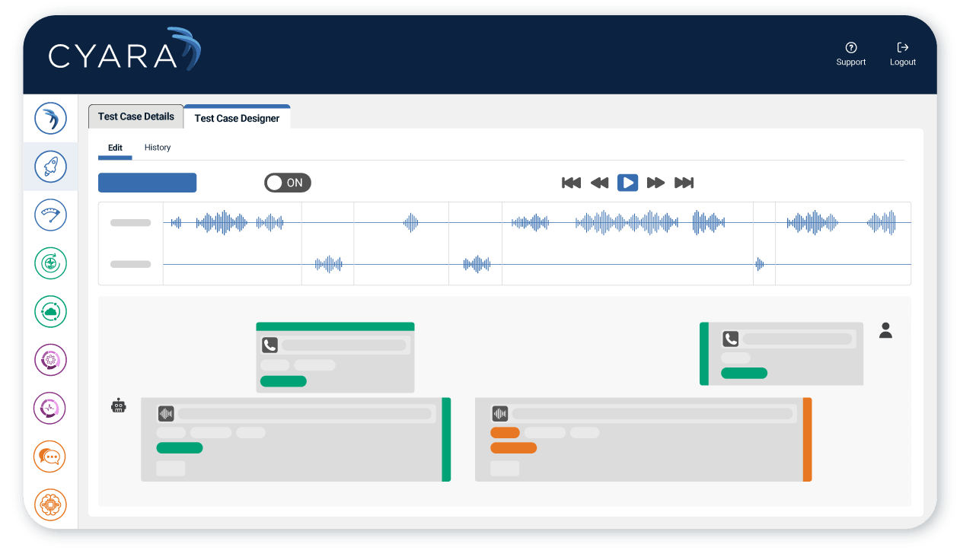Switch to Test Case Details tab
Image resolution: width=960 pixels, height=560 pixels.
pyautogui.click(x=136, y=116)
